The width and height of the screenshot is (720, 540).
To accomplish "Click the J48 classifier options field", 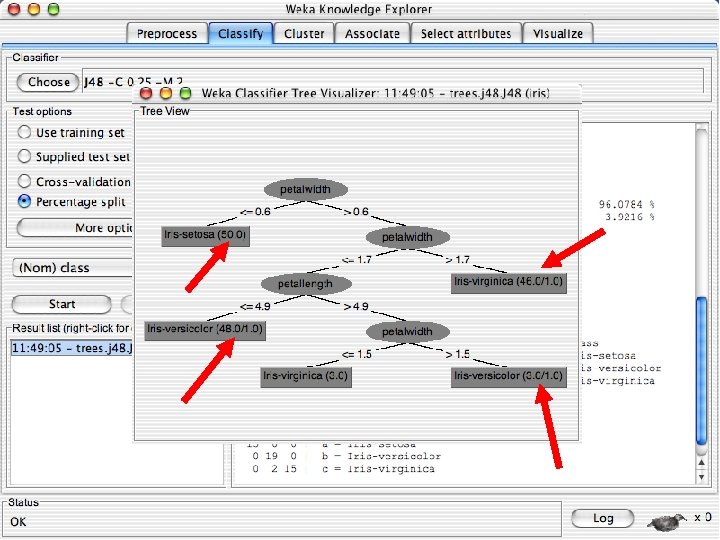I will (393, 81).
